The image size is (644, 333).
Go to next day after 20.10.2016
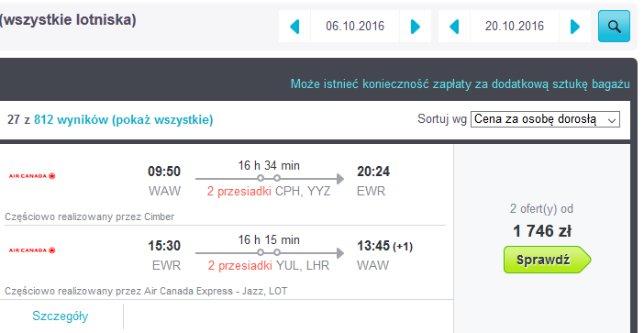[x=575, y=27]
